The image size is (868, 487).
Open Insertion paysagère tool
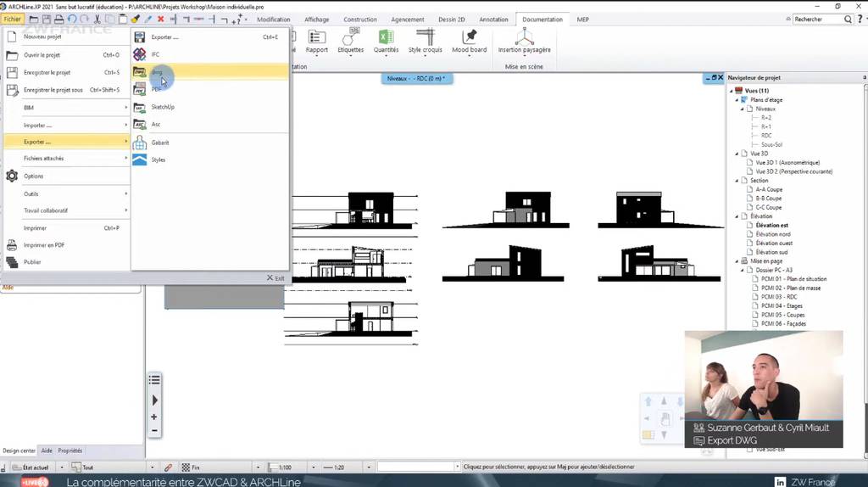click(524, 42)
